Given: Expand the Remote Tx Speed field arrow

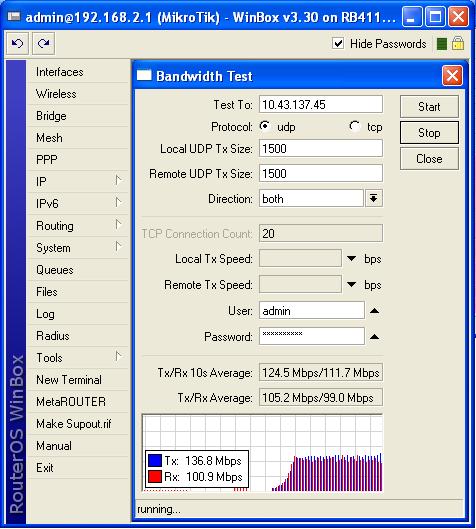Looking at the screenshot, I should pos(352,285).
